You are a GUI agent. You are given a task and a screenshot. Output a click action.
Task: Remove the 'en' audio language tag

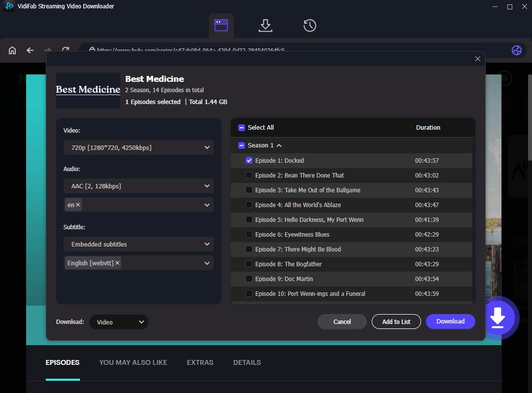tap(78, 205)
